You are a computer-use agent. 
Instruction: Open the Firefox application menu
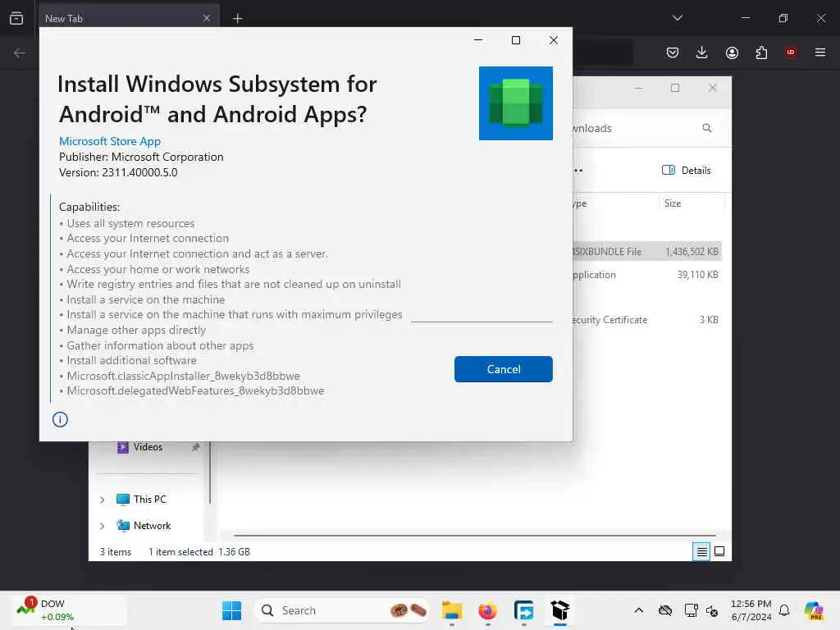click(x=820, y=52)
